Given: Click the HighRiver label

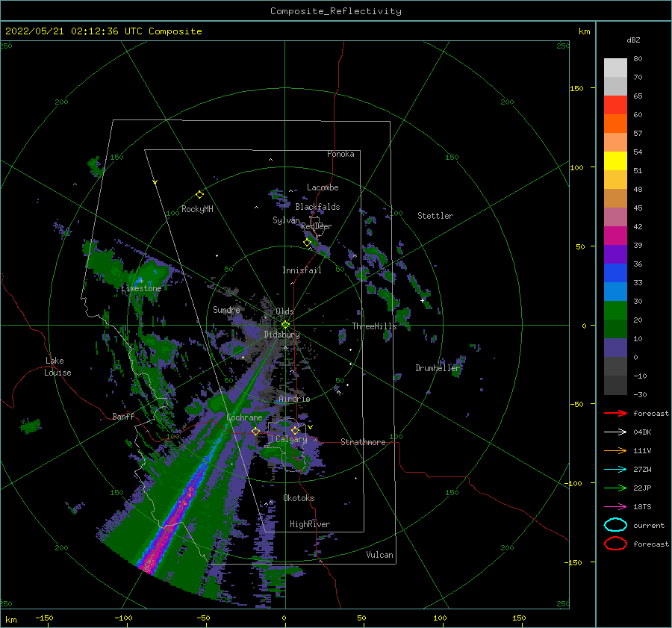Looking at the screenshot, I should 310,524.
